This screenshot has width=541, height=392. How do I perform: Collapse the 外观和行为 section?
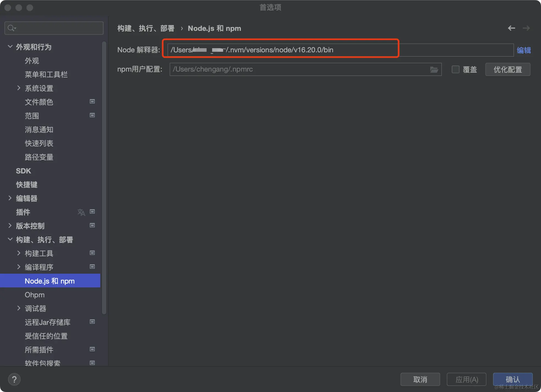(x=10, y=47)
